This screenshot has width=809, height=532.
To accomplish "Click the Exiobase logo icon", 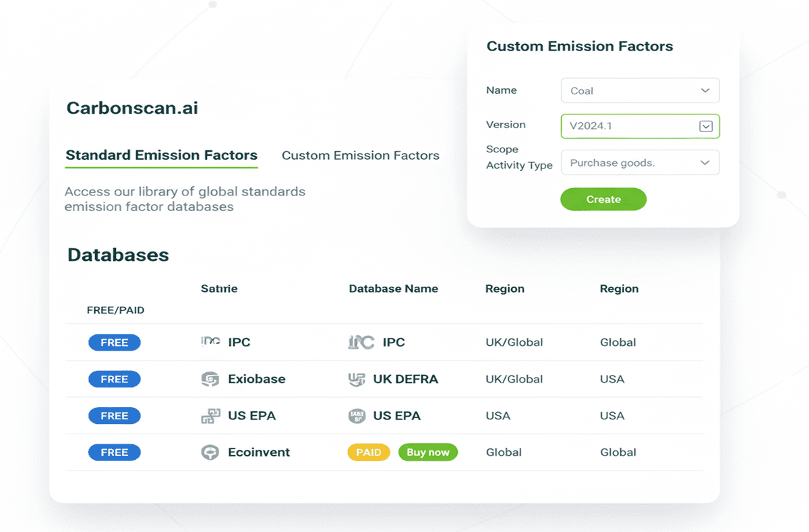I will point(210,379).
